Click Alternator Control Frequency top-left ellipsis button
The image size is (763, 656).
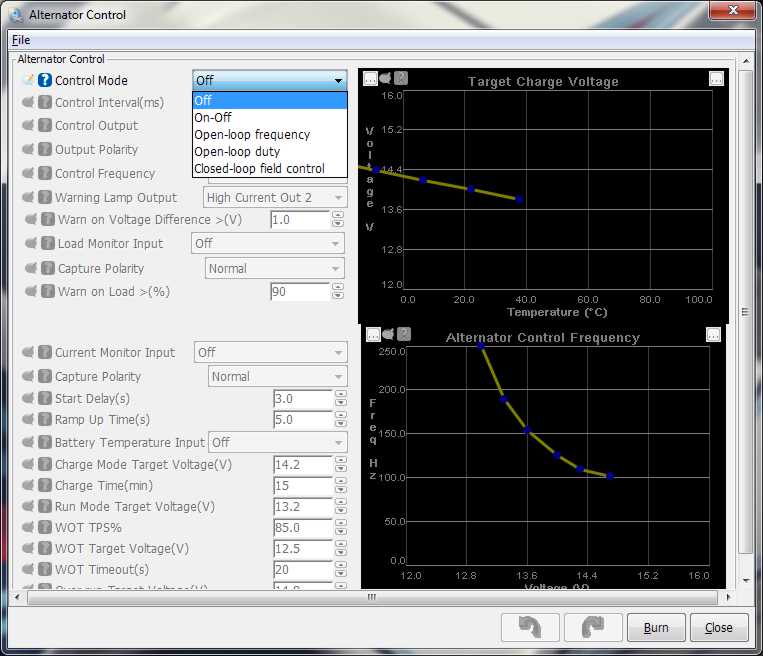coord(372,334)
